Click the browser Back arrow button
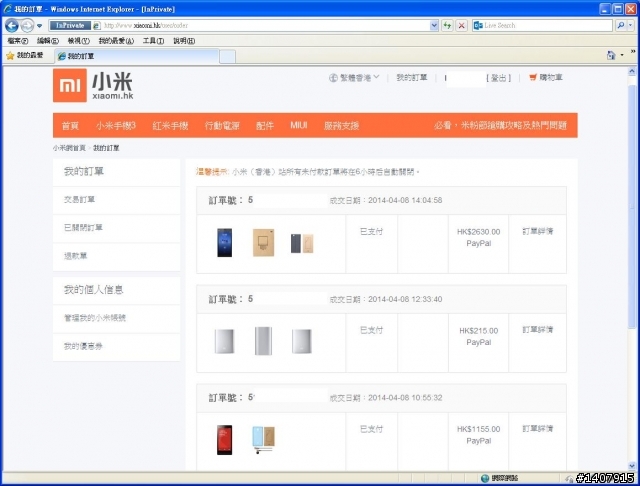Image resolution: width=640 pixels, height=486 pixels. [x=12, y=26]
